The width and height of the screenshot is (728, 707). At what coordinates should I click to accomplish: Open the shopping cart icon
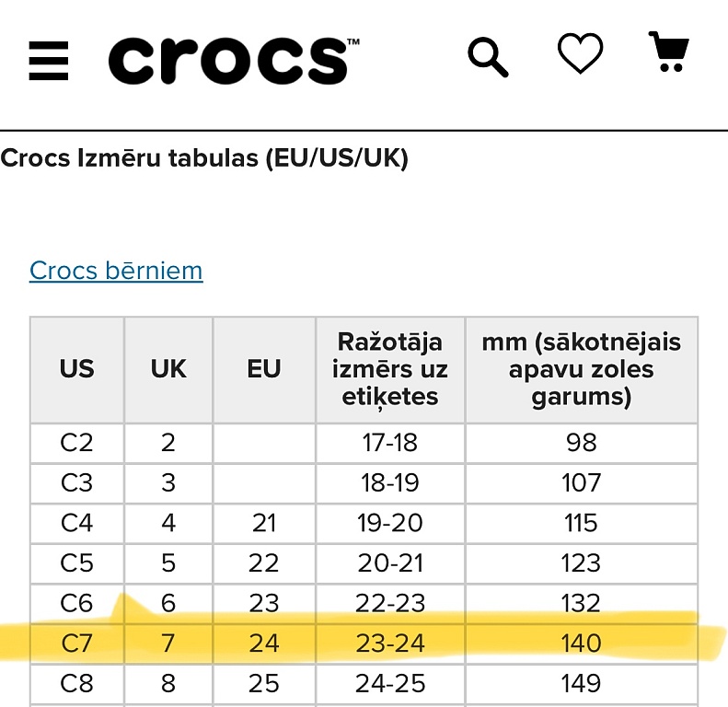[669, 52]
